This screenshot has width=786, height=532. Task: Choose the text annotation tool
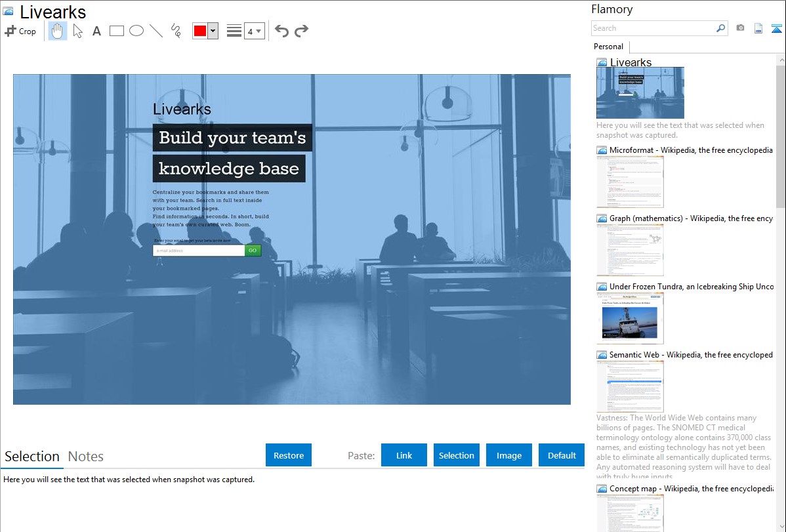tap(96, 31)
